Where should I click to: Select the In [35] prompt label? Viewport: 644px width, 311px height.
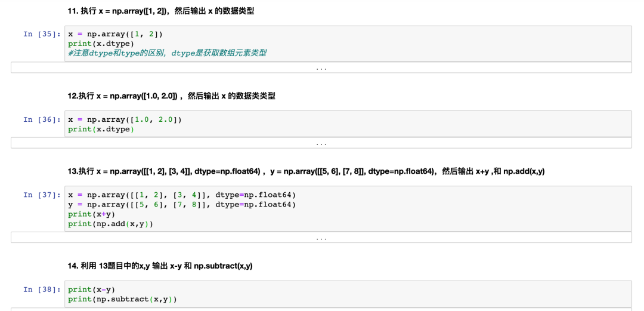(42, 34)
